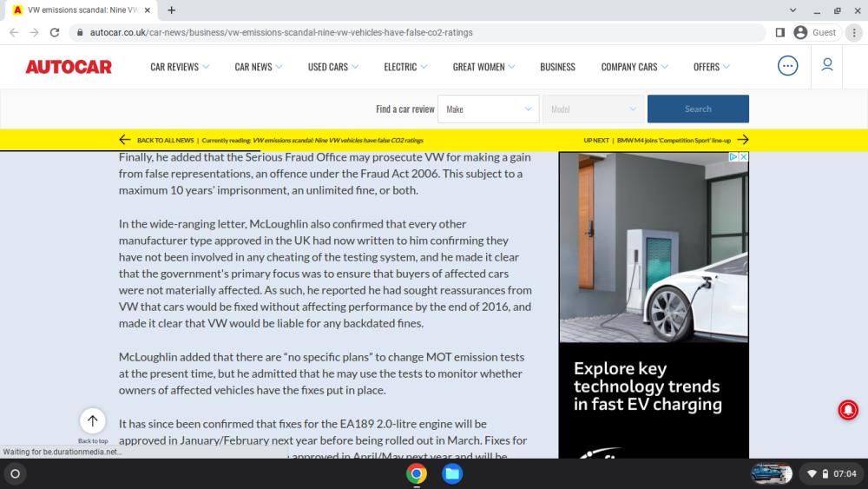Go back in browser history
The width and height of the screenshot is (868, 489).
click(x=14, y=33)
